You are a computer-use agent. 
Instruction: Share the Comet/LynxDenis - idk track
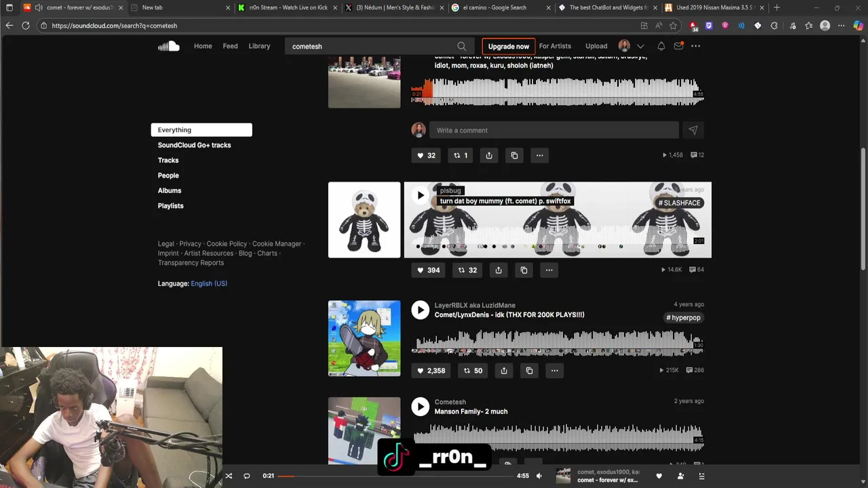[504, 371]
